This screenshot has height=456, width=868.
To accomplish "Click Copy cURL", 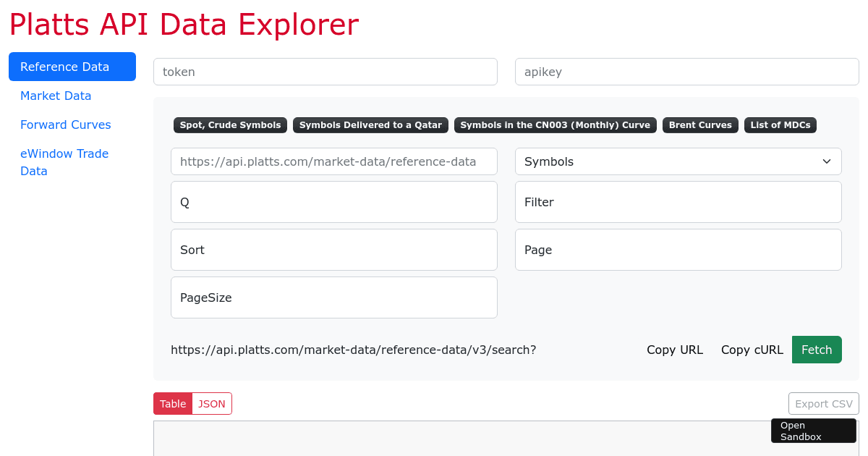I will coord(752,350).
